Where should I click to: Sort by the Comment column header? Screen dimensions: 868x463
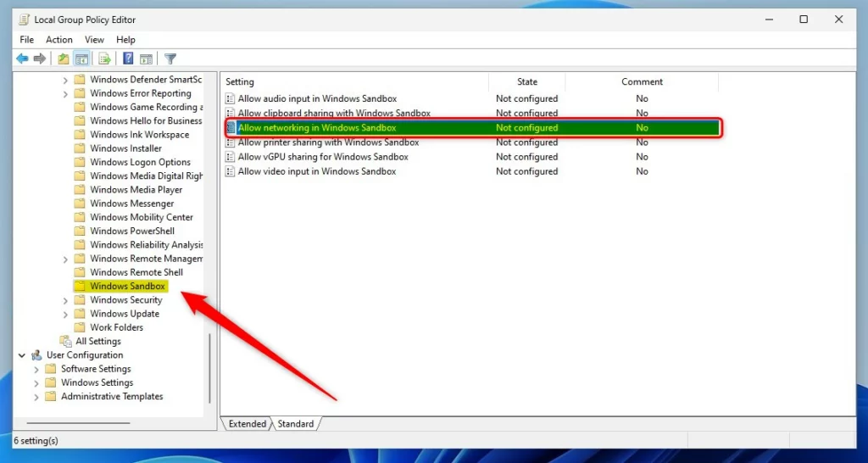(x=642, y=81)
